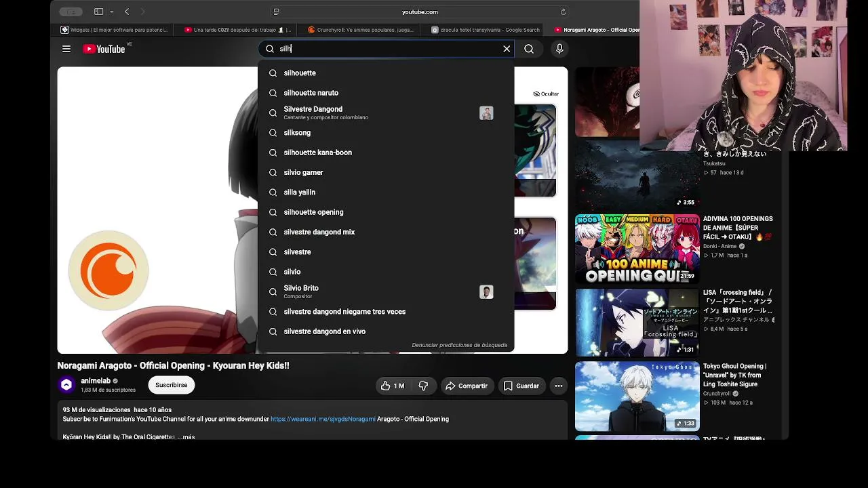Screen dimensions: 868x488
Task: Click the Noragami video title text
Action: (173, 365)
